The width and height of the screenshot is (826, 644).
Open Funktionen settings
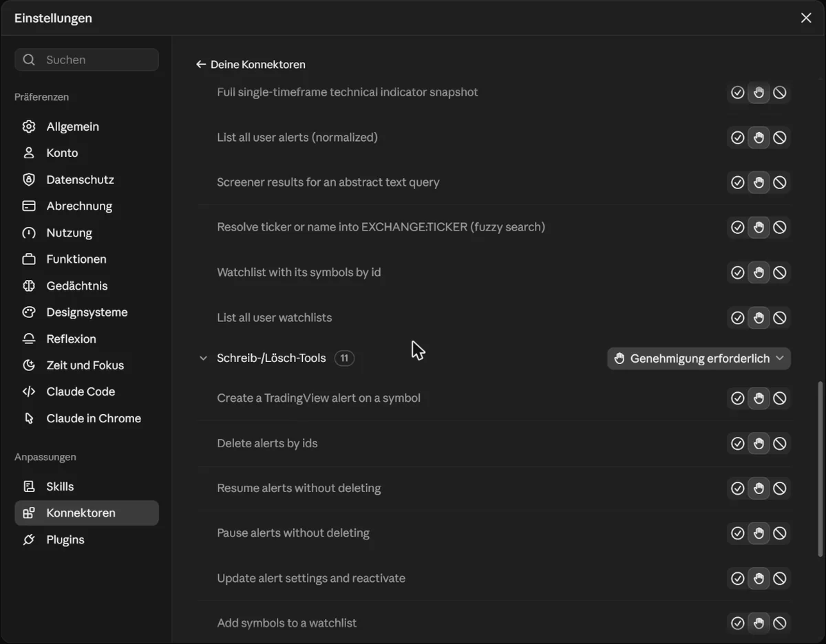(86, 259)
